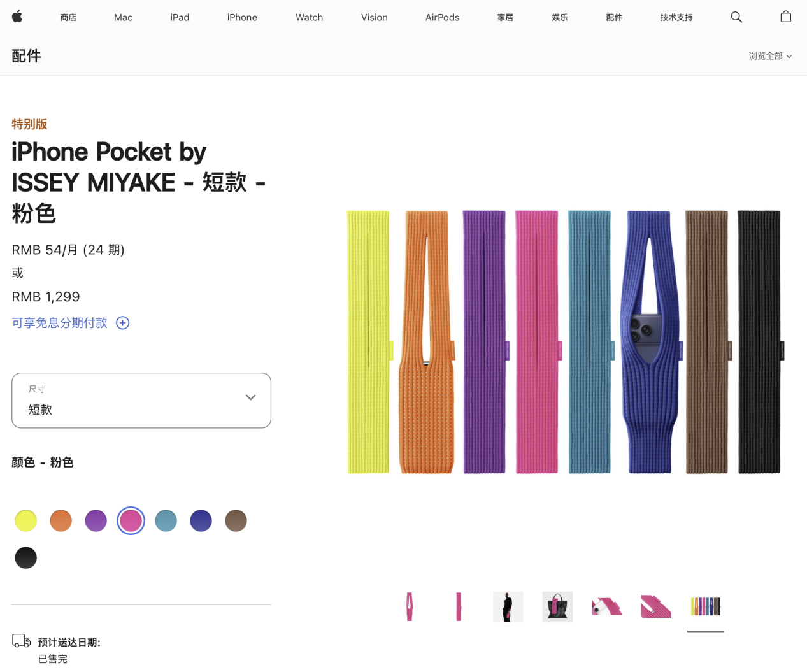Image resolution: width=807 pixels, height=672 pixels.
Task: Pick the black color option
Action: tap(26, 558)
